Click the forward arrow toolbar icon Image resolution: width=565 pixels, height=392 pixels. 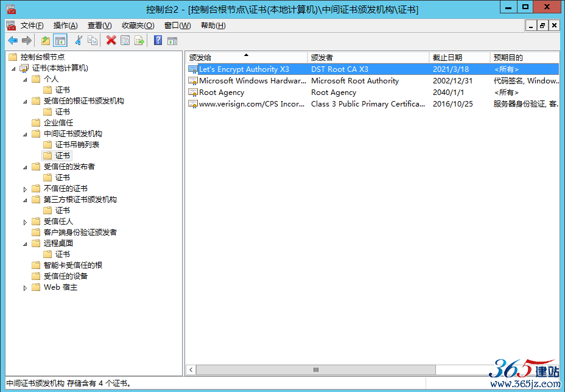tap(27, 40)
